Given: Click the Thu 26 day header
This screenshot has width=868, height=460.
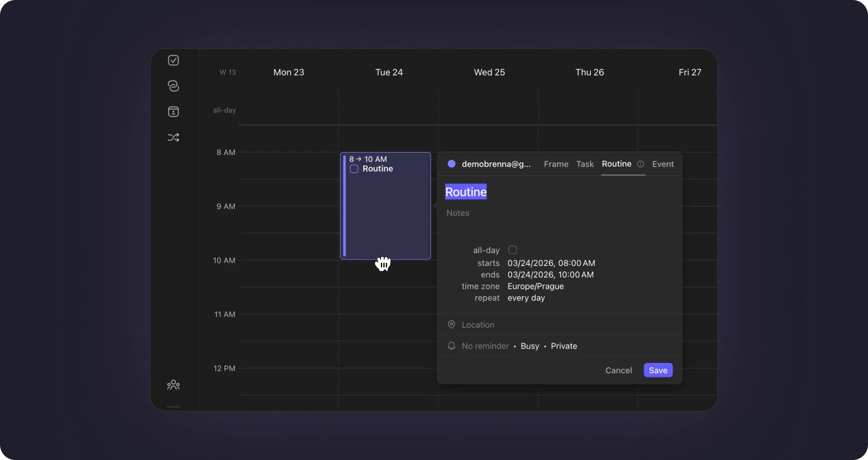Looking at the screenshot, I should 590,72.
